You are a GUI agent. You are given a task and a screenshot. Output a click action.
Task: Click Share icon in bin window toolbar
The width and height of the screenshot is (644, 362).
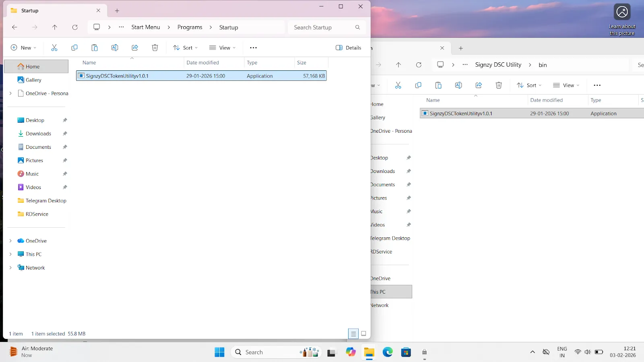click(x=479, y=85)
